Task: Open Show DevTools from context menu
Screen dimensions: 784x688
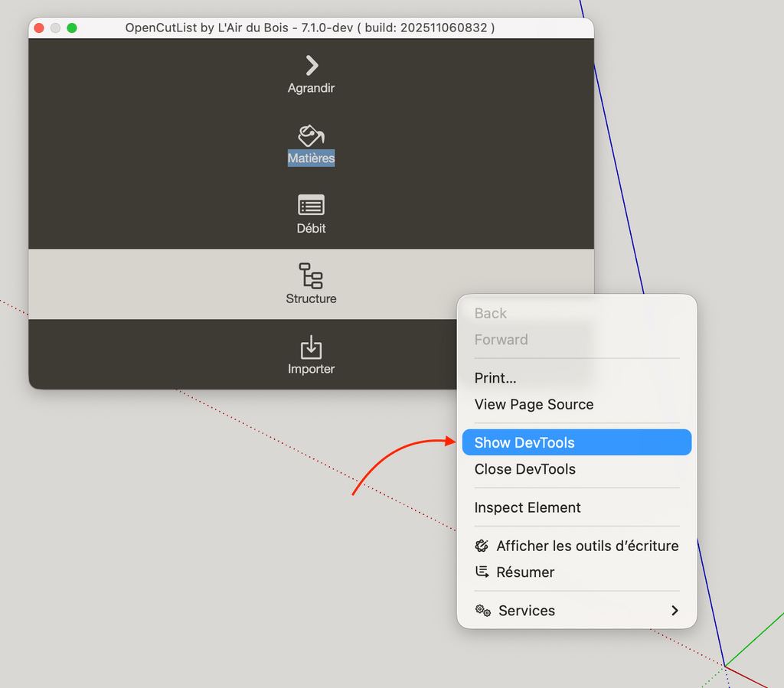Action: (524, 442)
